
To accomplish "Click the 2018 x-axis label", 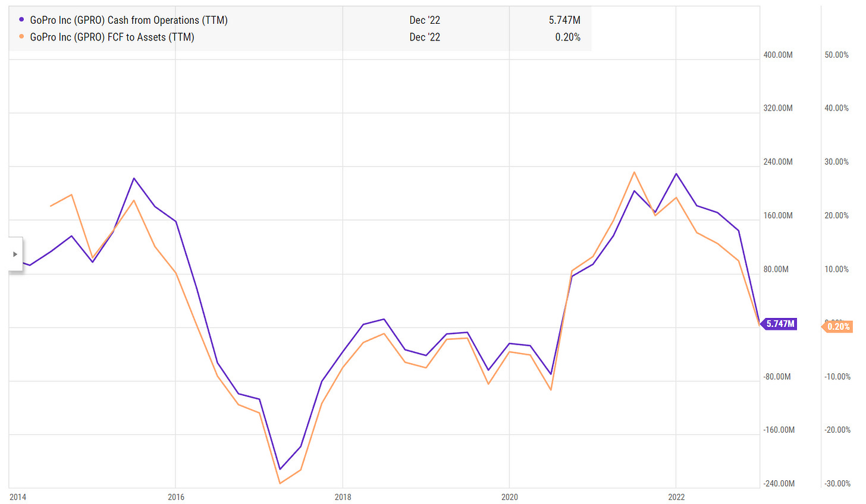I will [343, 497].
